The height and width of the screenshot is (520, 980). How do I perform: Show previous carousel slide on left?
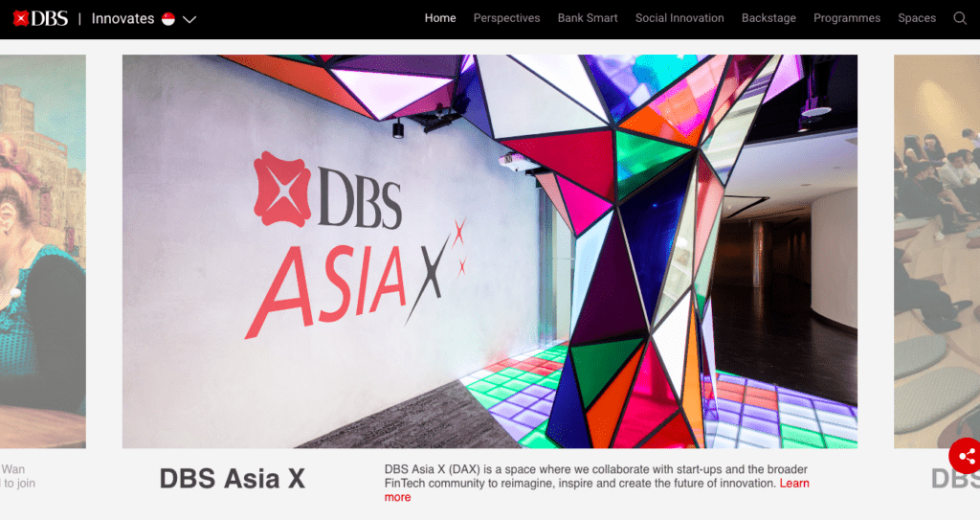[x=42, y=251]
